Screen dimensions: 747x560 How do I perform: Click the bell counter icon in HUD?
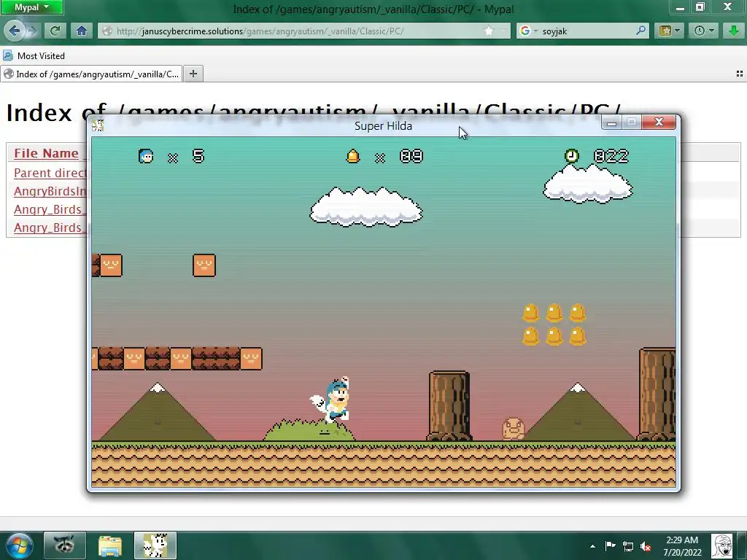pyautogui.click(x=352, y=156)
